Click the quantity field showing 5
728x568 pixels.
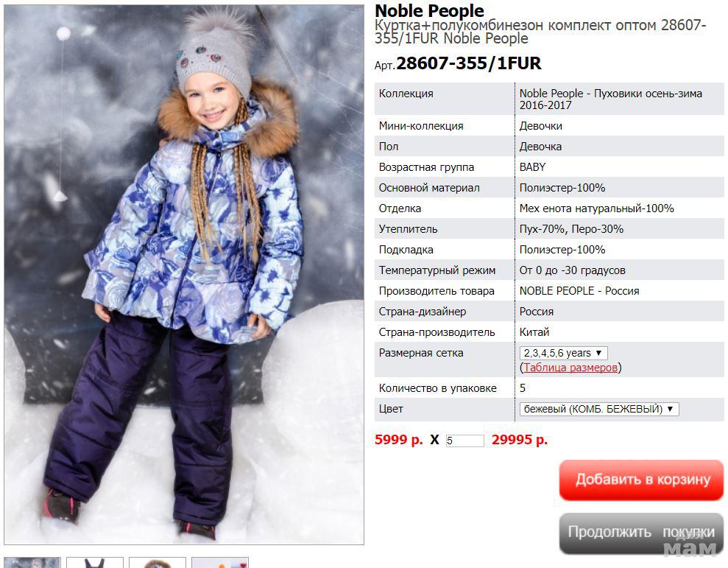click(464, 440)
